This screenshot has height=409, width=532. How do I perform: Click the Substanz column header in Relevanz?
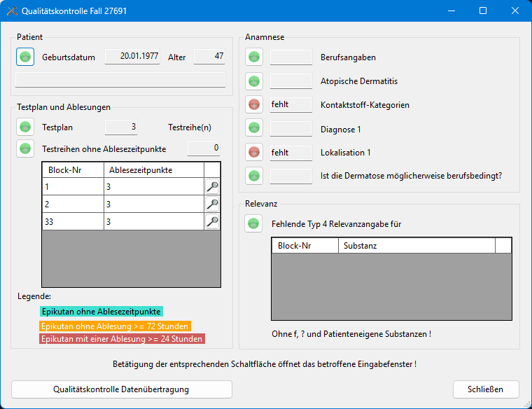(x=416, y=246)
